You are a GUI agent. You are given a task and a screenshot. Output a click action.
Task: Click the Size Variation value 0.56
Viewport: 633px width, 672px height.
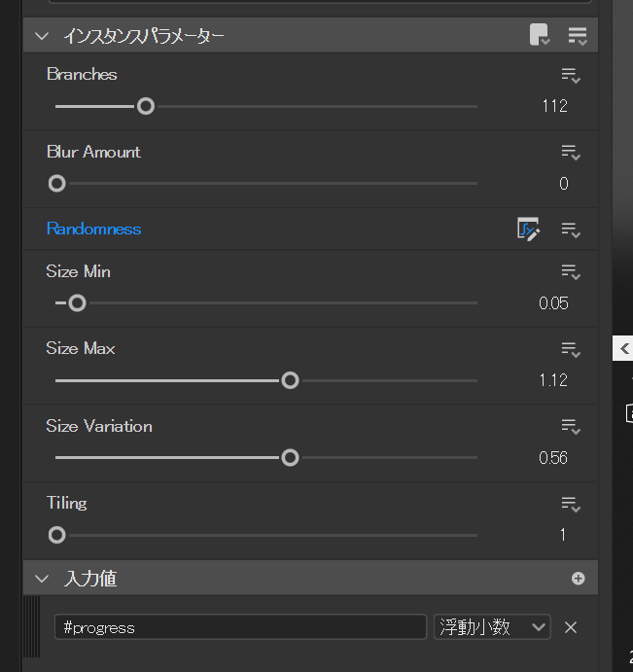pos(553,458)
